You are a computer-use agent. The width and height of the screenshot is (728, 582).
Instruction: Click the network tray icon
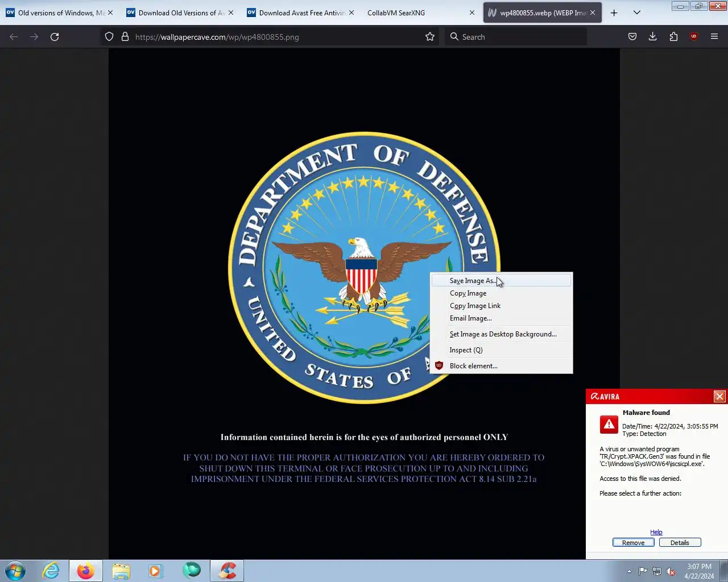pyautogui.click(x=657, y=571)
